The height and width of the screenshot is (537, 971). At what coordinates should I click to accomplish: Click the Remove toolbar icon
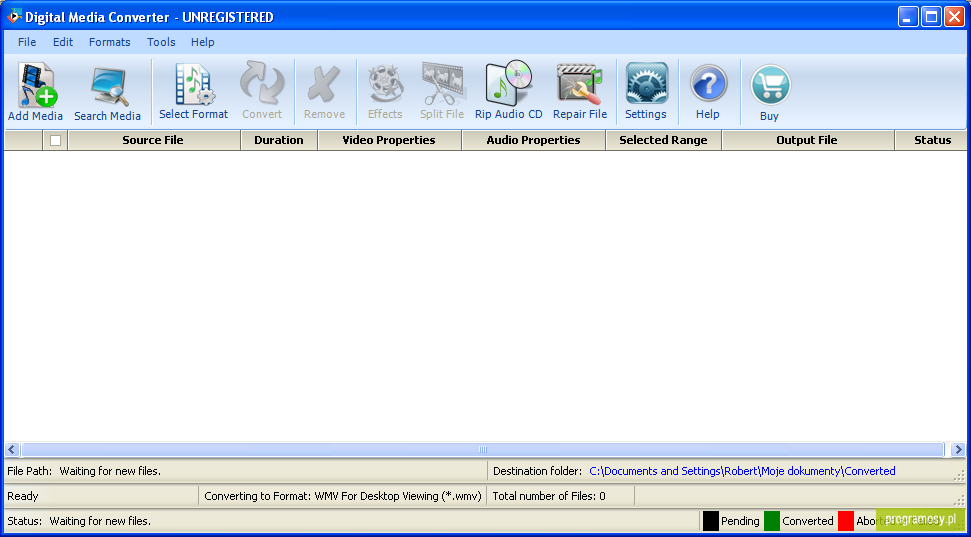click(x=324, y=92)
